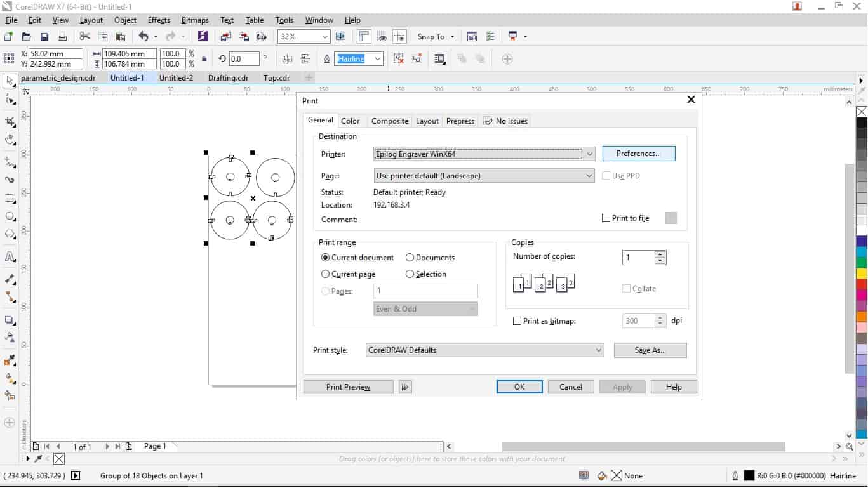Screen dimensions: 868x488
Task: Click the Save icon in toolbar
Action: point(44,37)
